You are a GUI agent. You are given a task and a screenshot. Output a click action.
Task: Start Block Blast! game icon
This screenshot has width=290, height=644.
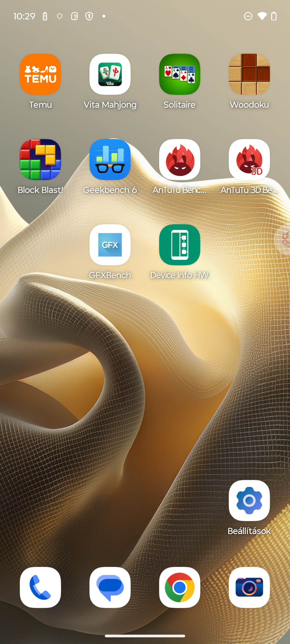[x=40, y=160]
